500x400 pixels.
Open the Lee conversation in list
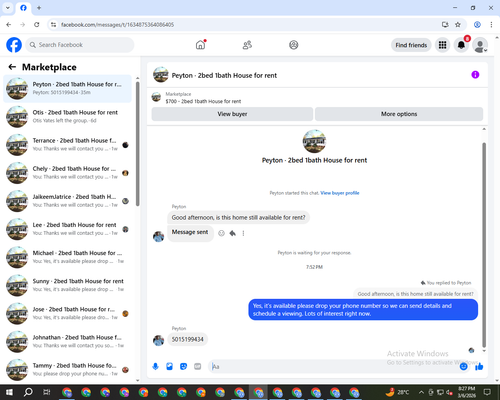tap(67, 229)
